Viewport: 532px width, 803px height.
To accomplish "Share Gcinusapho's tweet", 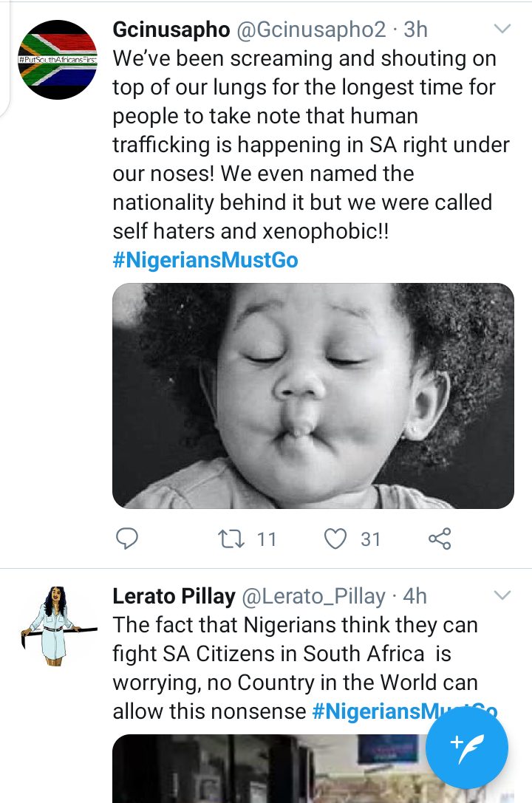I will click(440, 539).
